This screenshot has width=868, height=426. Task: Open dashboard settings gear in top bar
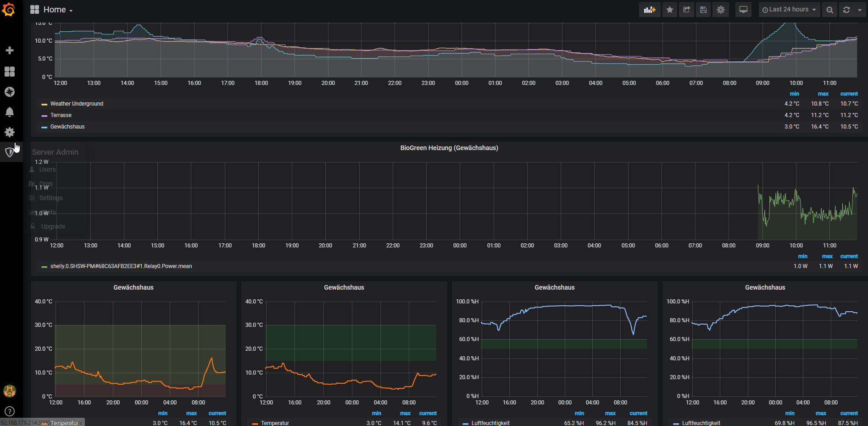[721, 10]
